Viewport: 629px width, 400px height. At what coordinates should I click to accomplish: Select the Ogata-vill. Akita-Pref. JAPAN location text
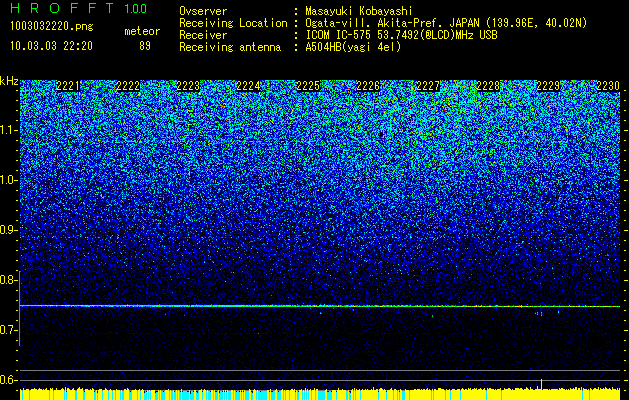click(x=446, y=23)
